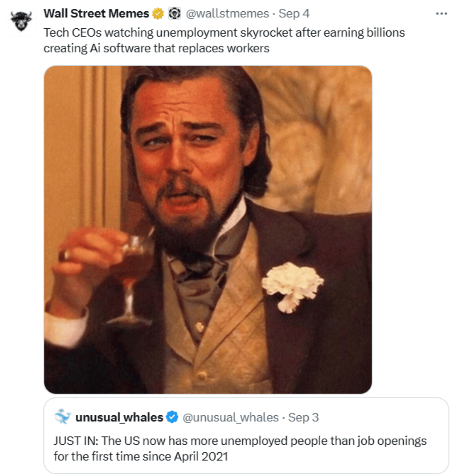The image size is (462, 476).
Task: Open the Wall Street Memes profile name
Action: click(x=96, y=14)
